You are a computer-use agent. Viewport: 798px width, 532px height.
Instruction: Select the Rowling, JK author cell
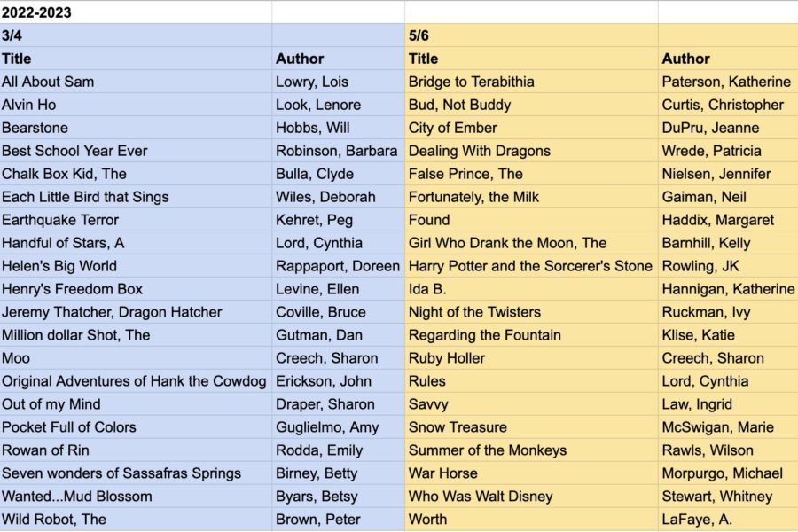pos(728,266)
